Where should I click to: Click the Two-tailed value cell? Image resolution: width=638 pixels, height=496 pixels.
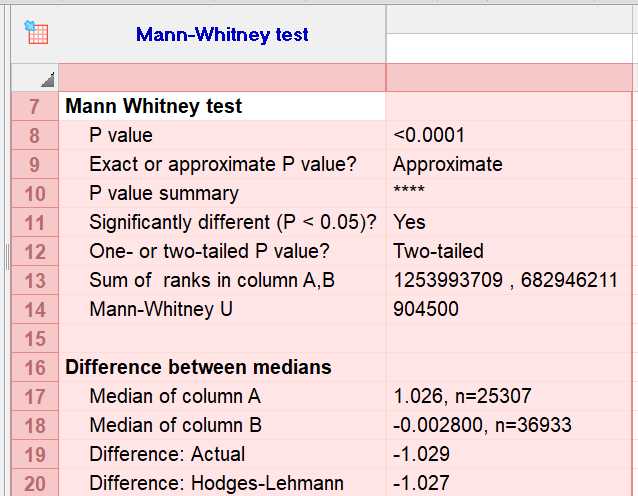[x=438, y=251]
